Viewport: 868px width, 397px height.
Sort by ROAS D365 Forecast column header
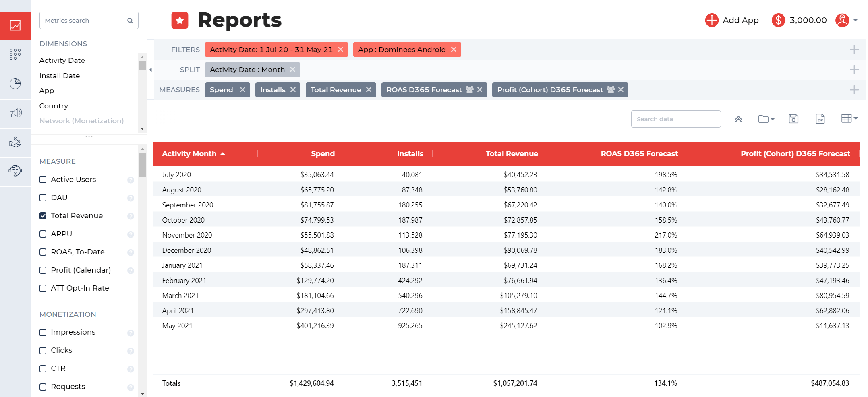tap(639, 153)
